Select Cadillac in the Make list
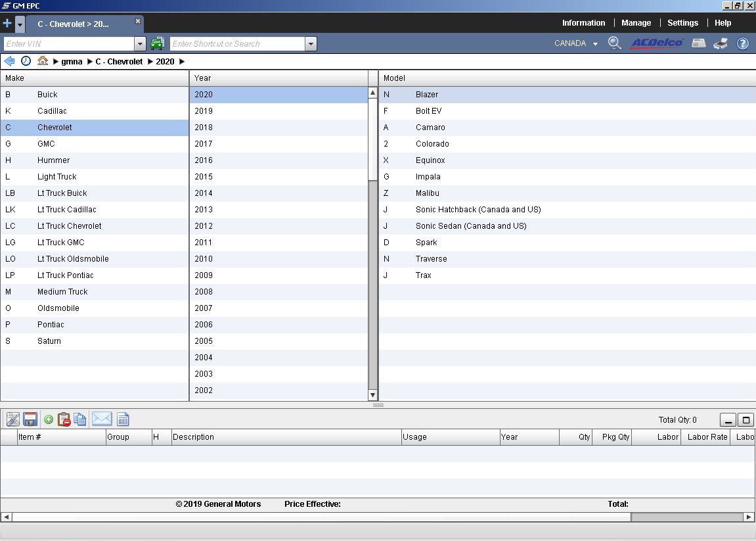 pos(95,111)
